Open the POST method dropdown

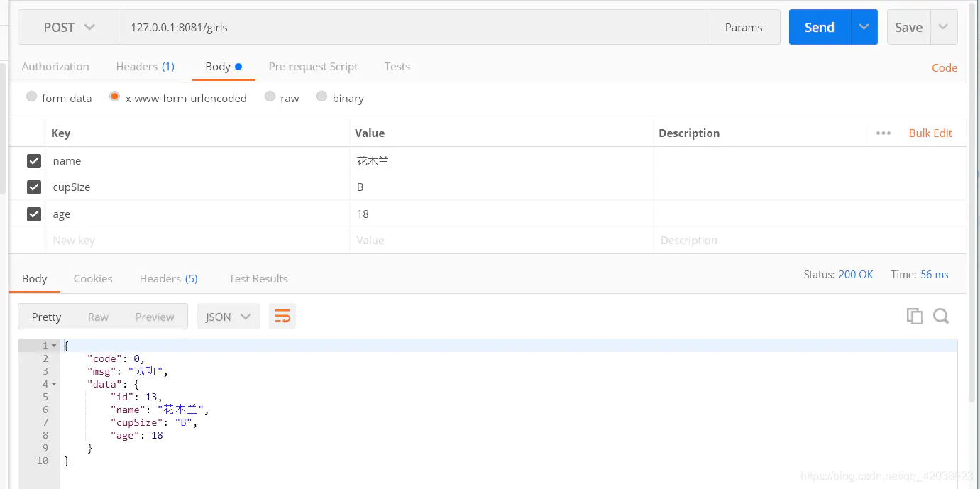[x=70, y=27]
